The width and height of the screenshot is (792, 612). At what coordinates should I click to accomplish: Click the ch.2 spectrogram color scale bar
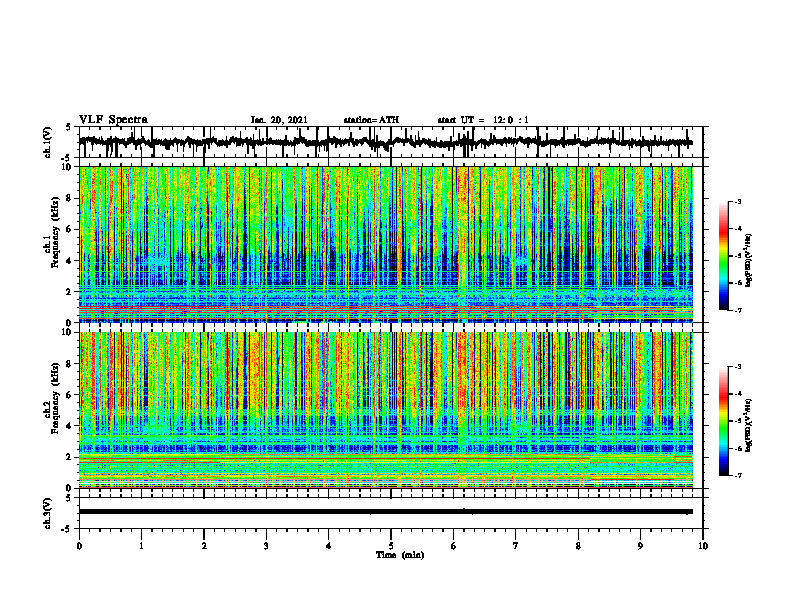coord(723,421)
